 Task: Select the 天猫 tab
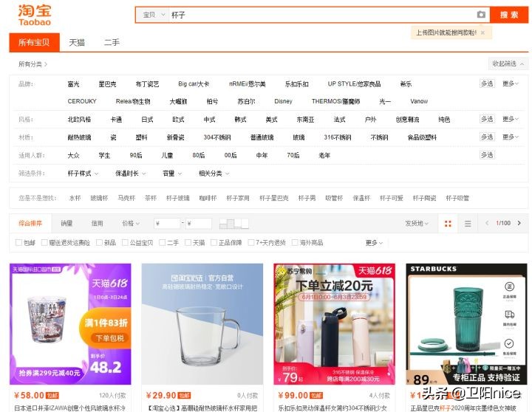pyautogui.click(x=77, y=42)
